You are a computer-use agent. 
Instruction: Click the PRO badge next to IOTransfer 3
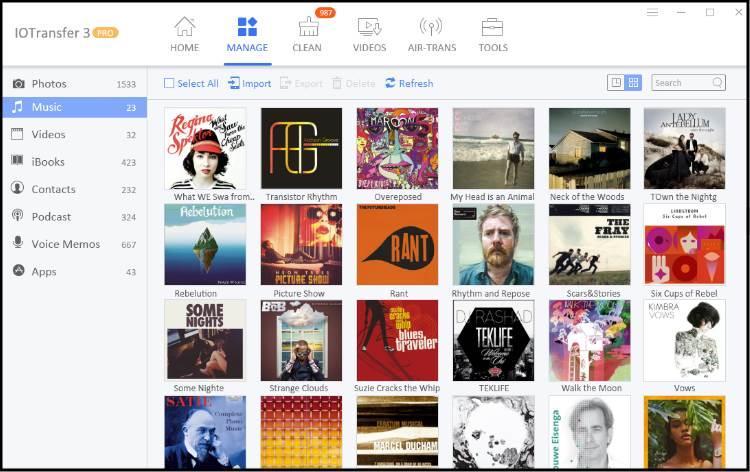(105, 33)
